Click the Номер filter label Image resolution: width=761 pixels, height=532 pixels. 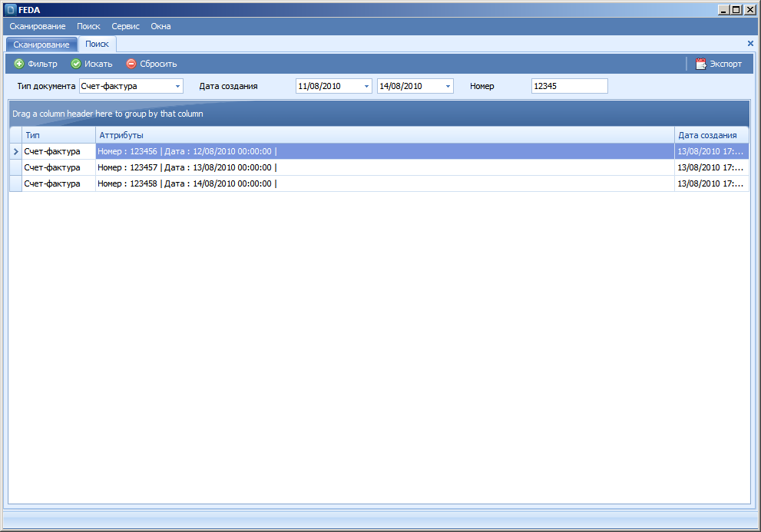pyautogui.click(x=482, y=87)
